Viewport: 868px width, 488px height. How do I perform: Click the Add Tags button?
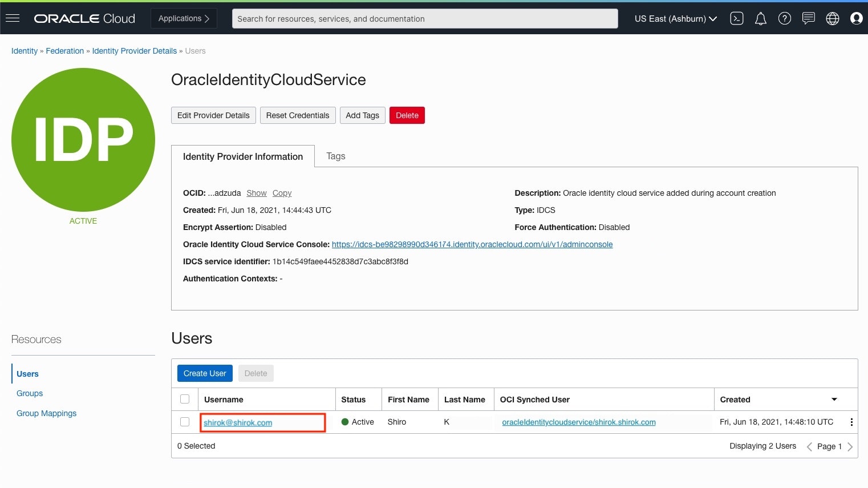point(362,115)
